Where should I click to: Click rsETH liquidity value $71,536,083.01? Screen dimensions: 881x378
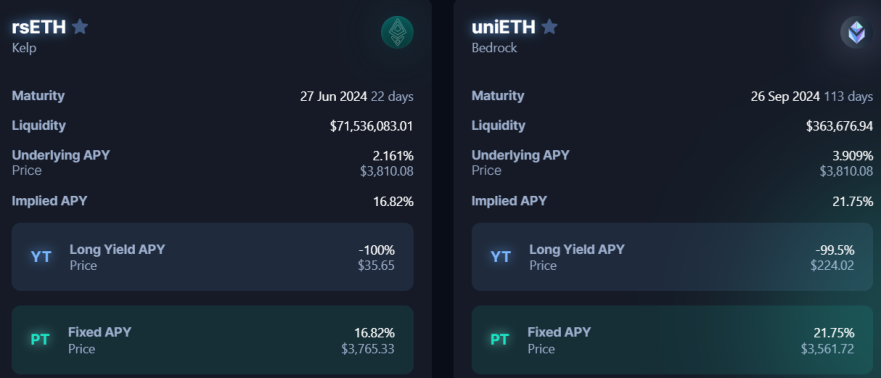click(x=371, y=126)
